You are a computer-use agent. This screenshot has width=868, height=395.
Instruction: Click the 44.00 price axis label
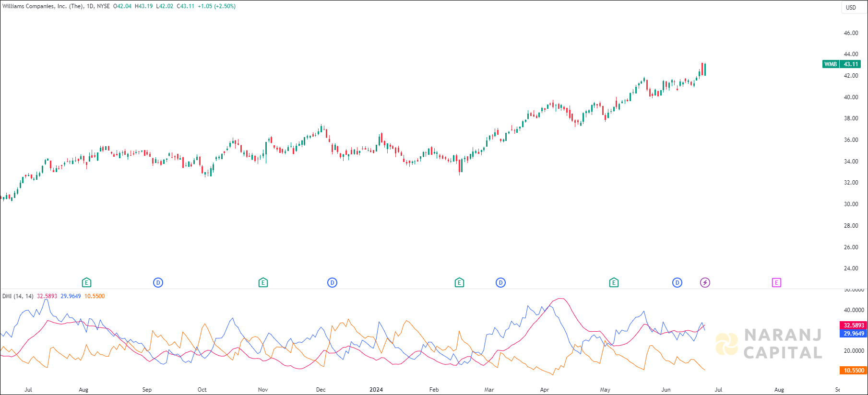[x=851, y=54]
